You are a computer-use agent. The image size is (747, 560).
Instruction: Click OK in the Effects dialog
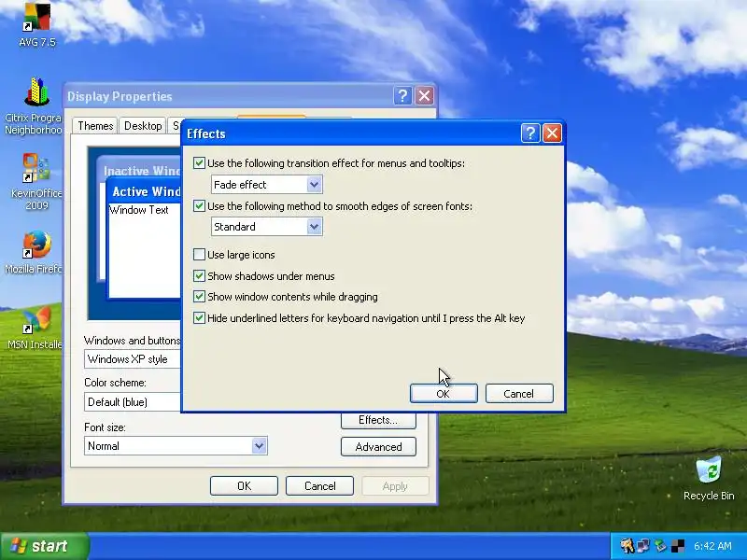(444, 394)
